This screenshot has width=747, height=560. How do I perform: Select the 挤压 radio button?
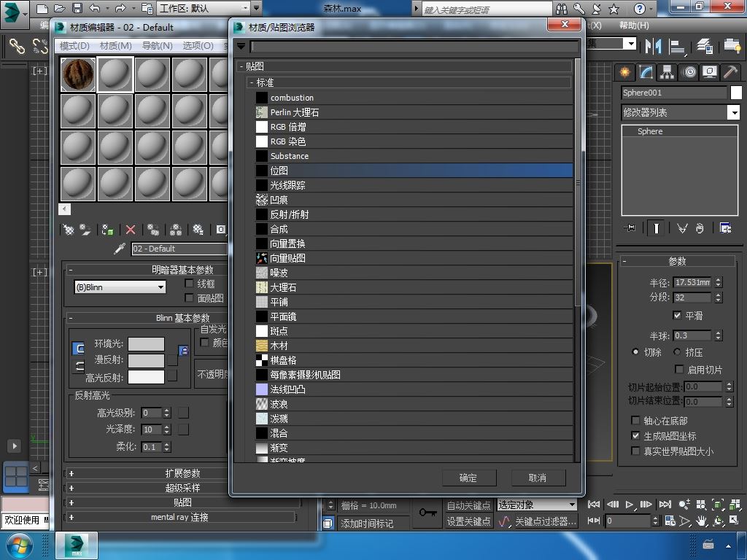677,352
